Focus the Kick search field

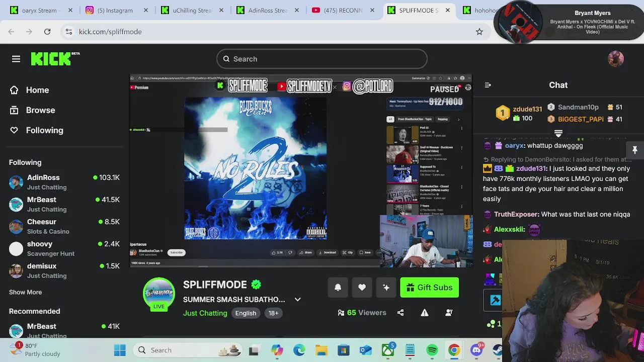tap(322, 59)
